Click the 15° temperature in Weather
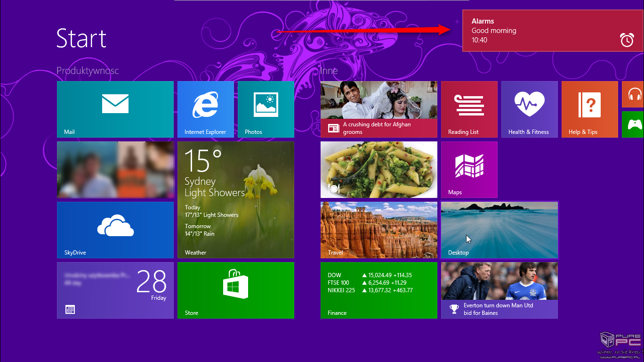This screenshot has height=362, width=644. point(203,160)
